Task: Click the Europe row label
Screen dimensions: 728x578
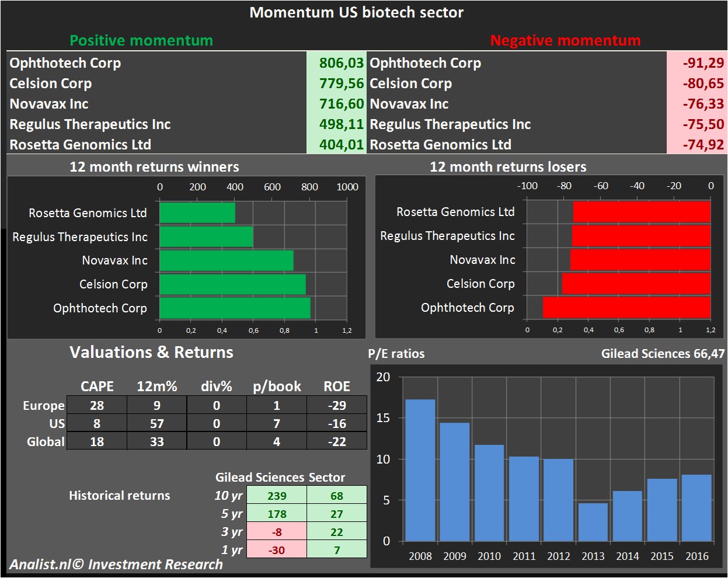Action: (44, 405)
